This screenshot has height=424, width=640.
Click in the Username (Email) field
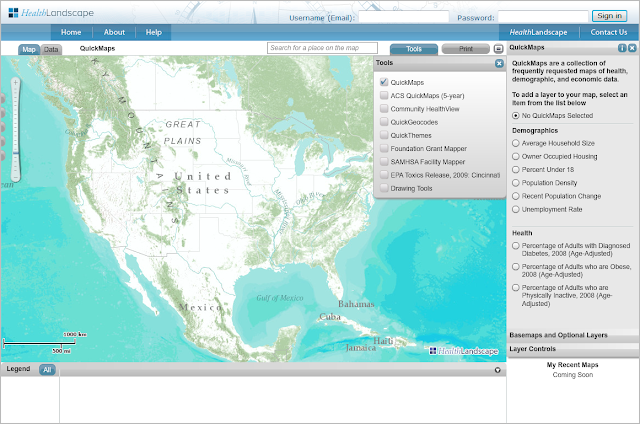[404, 17]
